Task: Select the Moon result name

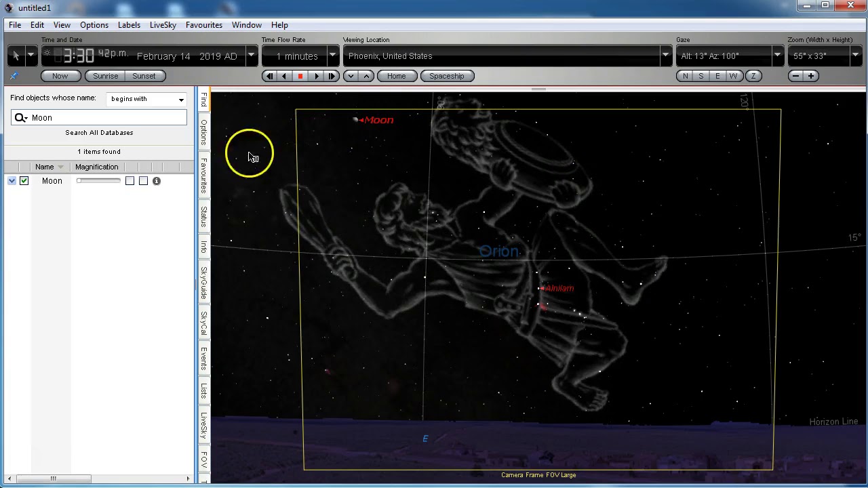Action: (x=52, y=181)
